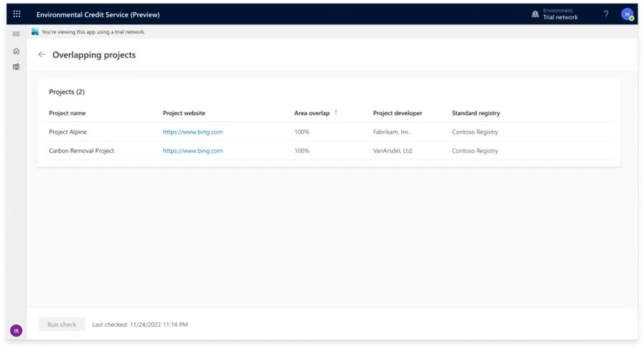Open the projects icon in the sidebar

(17, 67)
